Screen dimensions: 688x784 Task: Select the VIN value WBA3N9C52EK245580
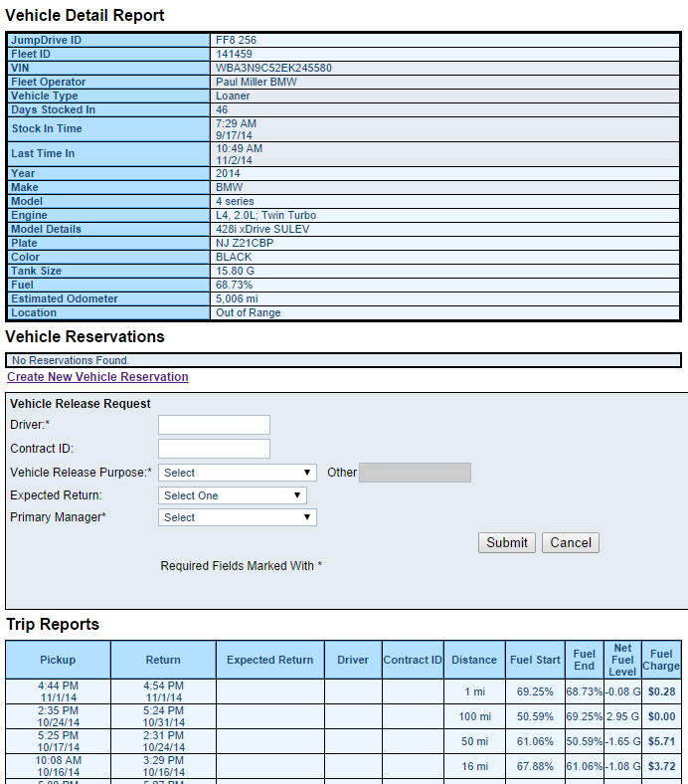[x=273, y=68]
